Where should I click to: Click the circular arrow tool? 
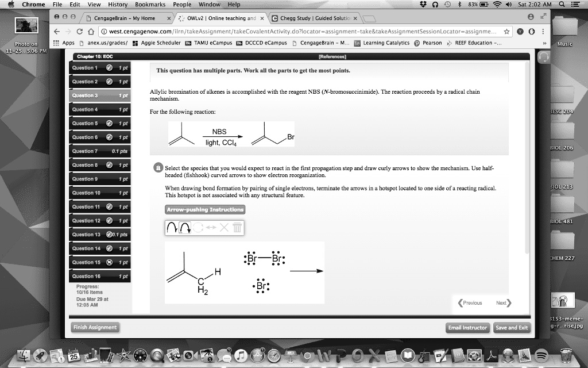click(x=198, y=228)
